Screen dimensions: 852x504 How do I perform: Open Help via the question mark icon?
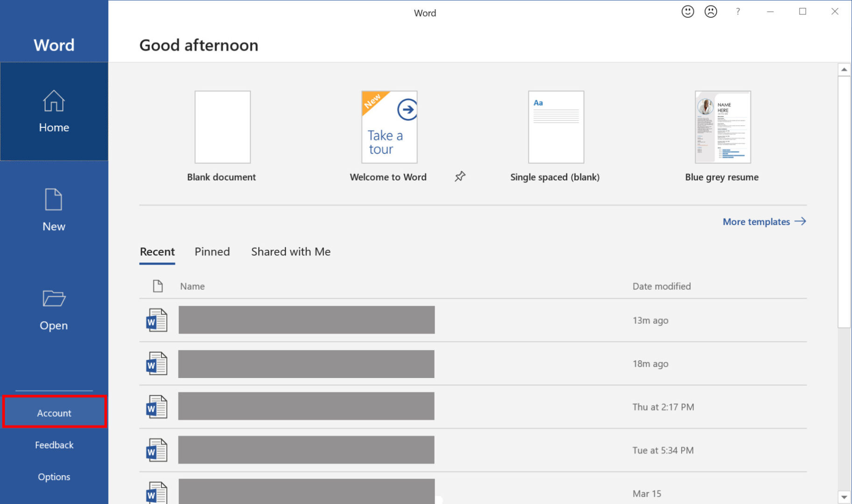737,11
